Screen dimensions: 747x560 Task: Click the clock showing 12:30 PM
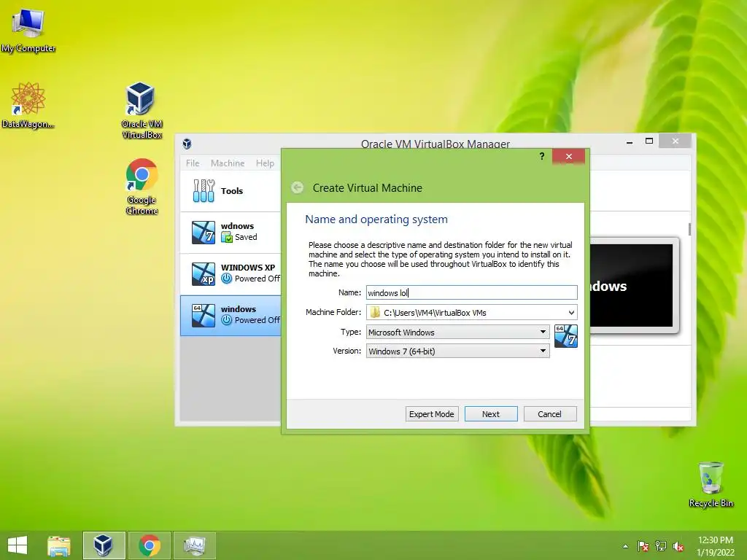pyautogui.click(x=715, y=540)
